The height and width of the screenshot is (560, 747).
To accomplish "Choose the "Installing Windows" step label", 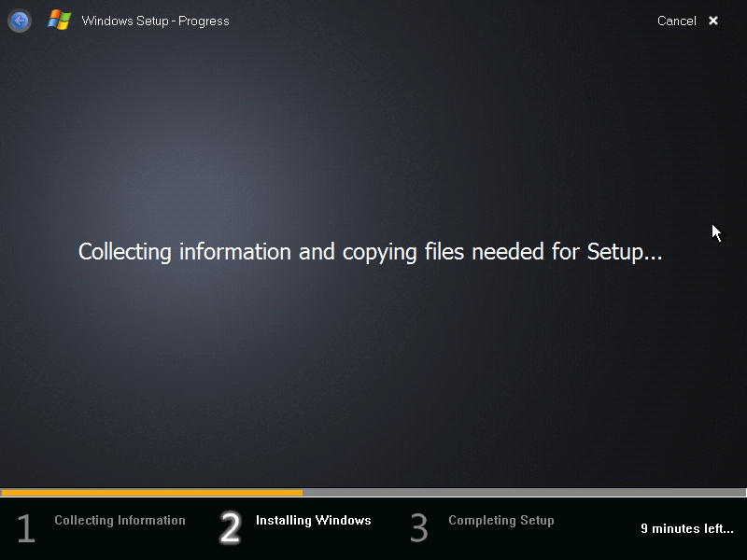I will [313, 521].
